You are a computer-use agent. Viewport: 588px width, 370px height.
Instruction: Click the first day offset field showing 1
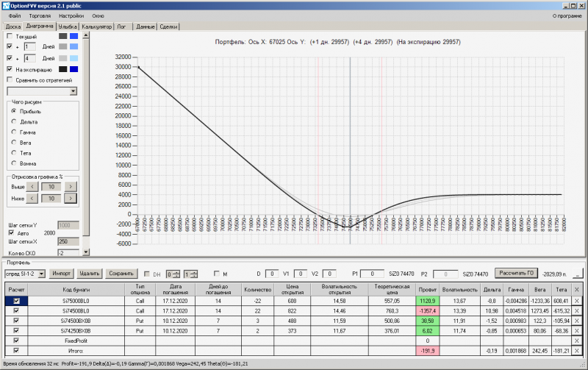[29, 46]
